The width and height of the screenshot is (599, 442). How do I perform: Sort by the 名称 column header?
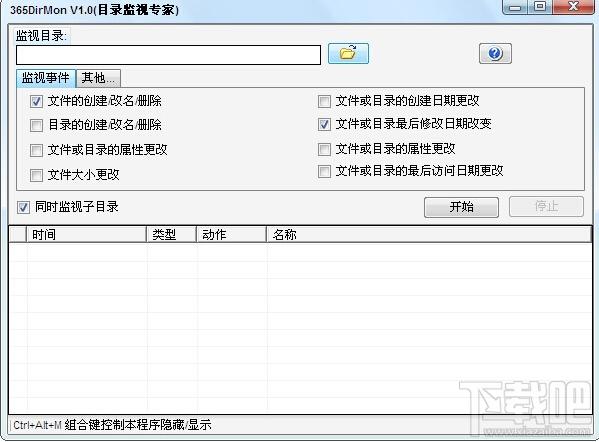click(429, 235)
